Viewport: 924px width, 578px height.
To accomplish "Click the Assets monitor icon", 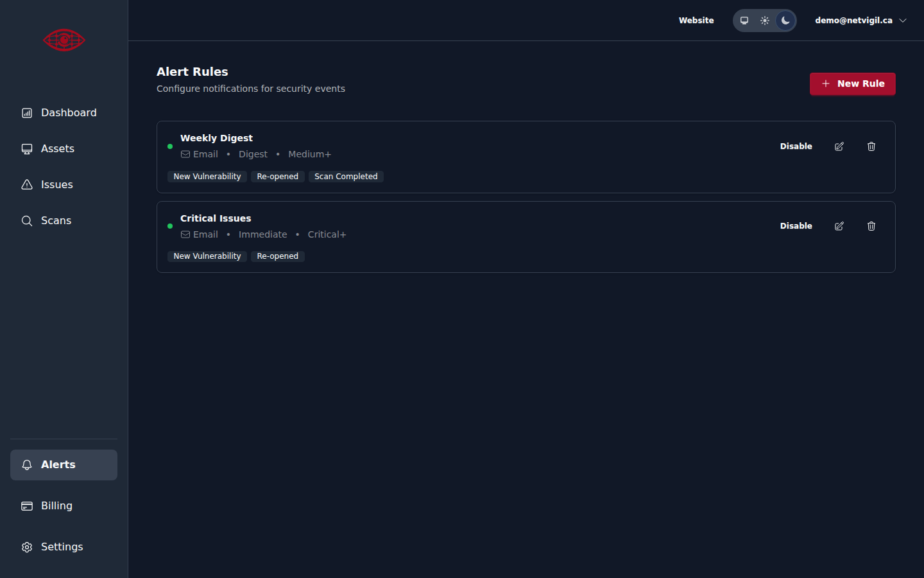I will (27, 149).
